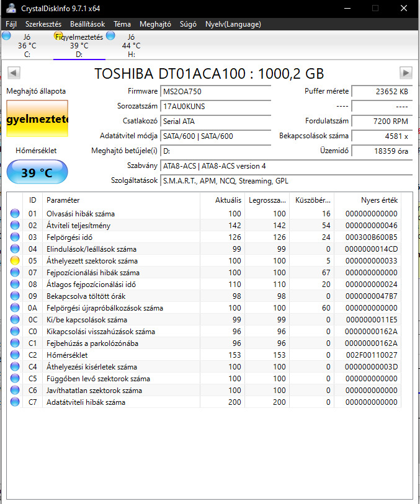Click the Aktuális column header
The image size is (420, 504).
[x=222, y=200]
